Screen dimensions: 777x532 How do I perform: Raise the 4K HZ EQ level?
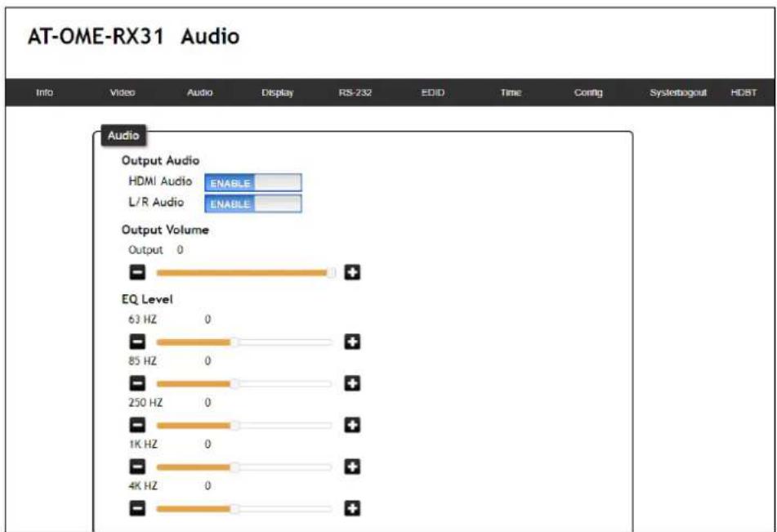(x=352, y=508)
